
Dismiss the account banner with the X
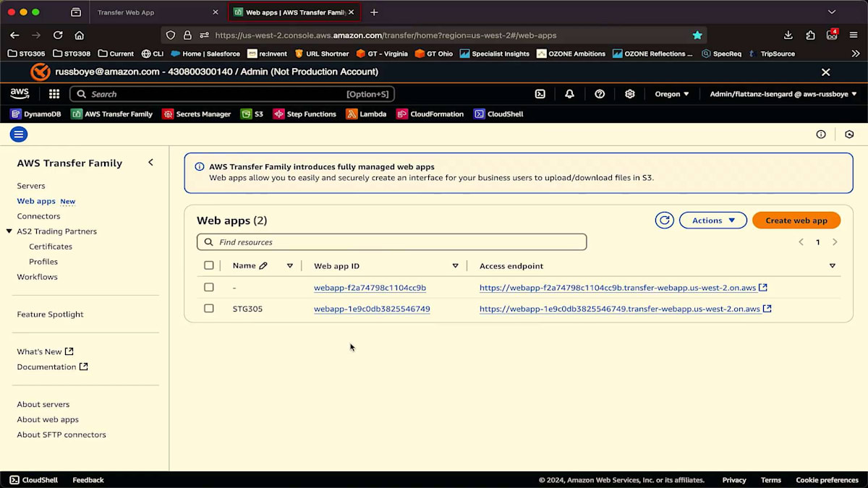(x=825, y=72)
